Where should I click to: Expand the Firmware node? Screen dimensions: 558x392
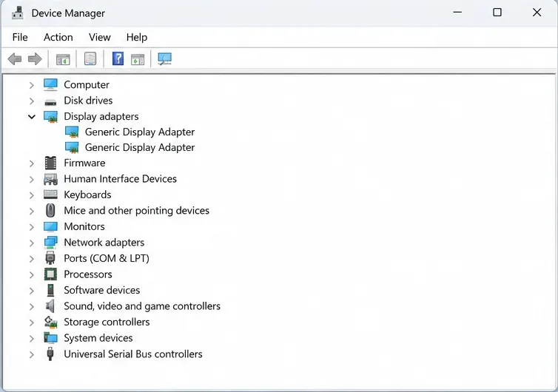click(31, 163)
